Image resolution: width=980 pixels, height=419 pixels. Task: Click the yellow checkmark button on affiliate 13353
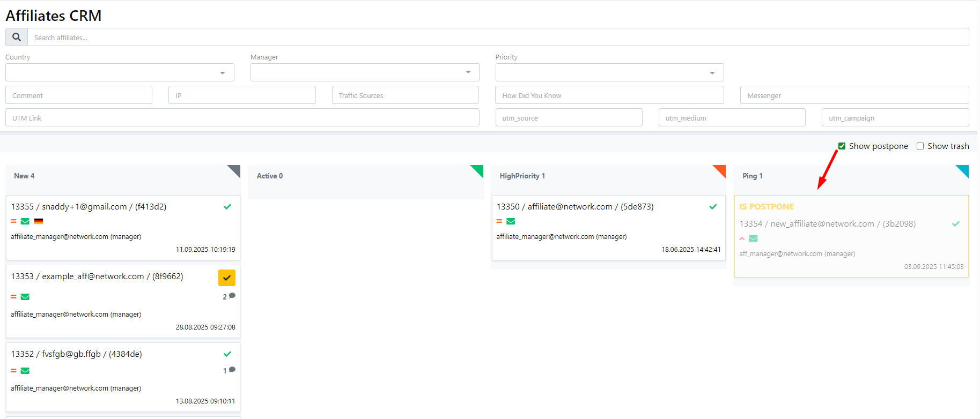227,278
